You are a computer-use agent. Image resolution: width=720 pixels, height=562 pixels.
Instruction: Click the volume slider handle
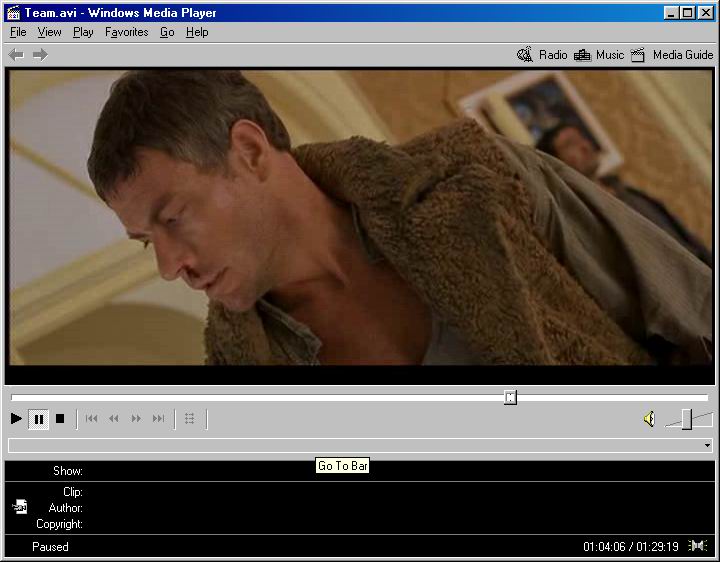(687, 419)
